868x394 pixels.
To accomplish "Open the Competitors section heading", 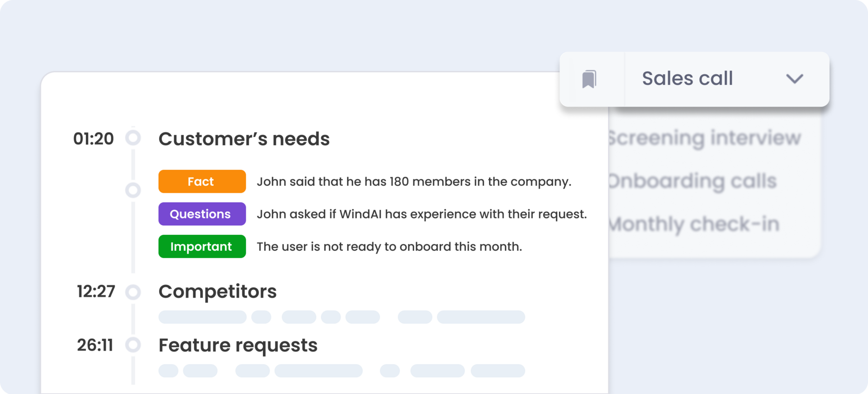I will pyautogui.click(x=217, y=291).
